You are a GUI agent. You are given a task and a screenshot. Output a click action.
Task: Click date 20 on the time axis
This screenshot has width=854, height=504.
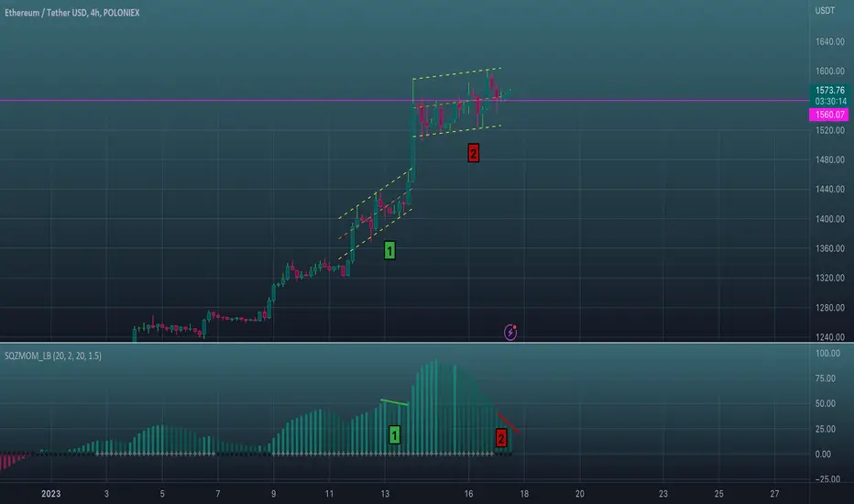pyautogui.click(x=579, y=494)
